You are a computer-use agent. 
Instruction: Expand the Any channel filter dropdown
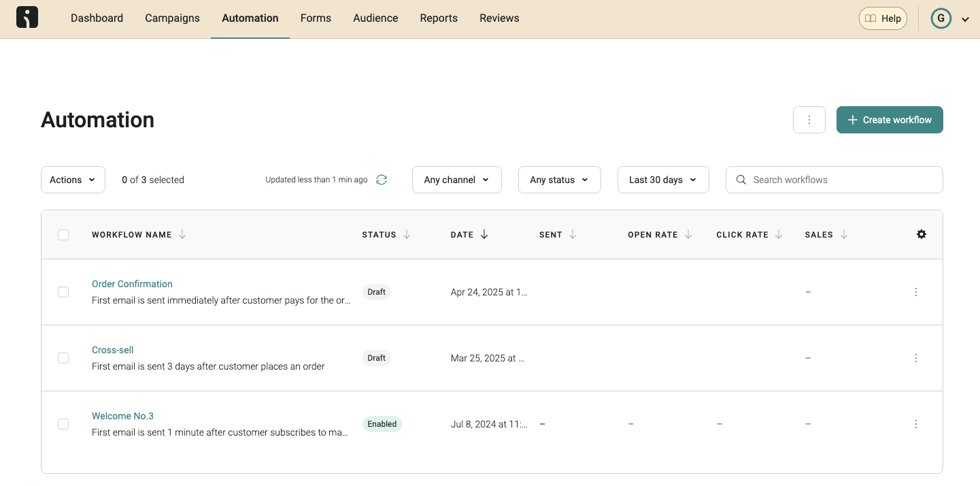tap(456, 180)
